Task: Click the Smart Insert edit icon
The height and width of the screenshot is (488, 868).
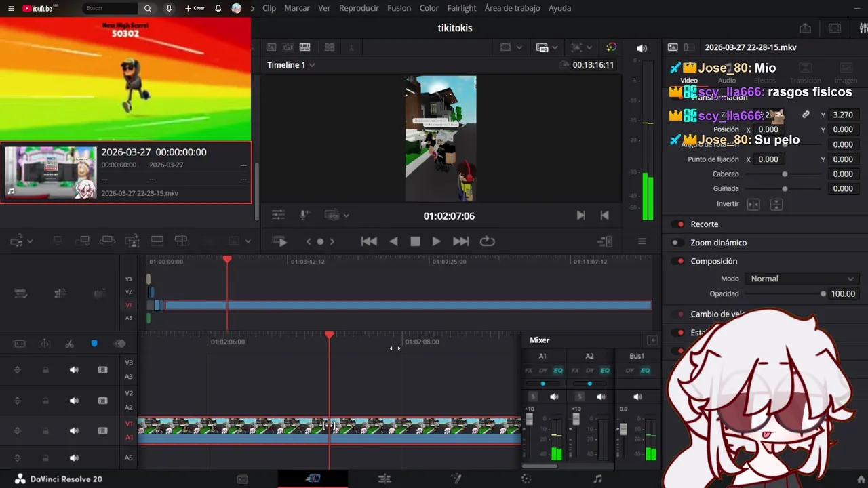Action: 58,241
